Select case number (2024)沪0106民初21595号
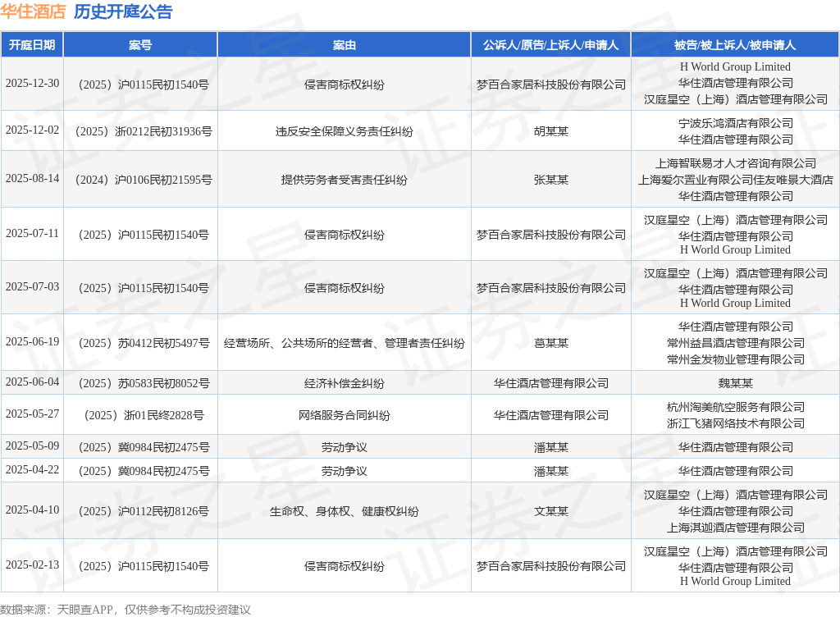Viewport: 840px width, 617px height. pyautogui.click(x=144, y=180)
